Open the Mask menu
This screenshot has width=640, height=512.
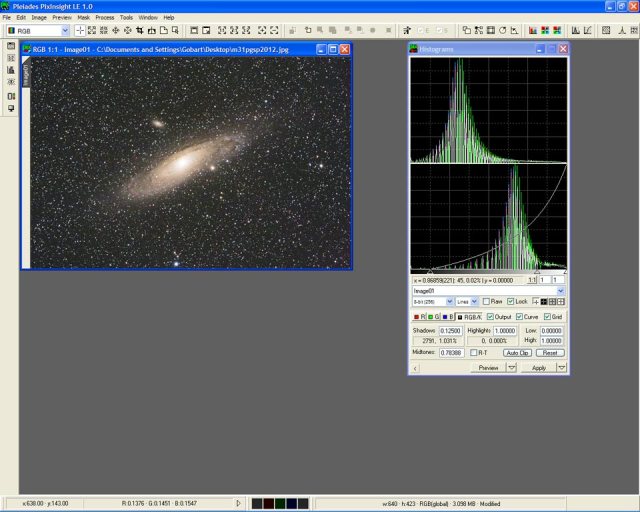coord(83,17)
